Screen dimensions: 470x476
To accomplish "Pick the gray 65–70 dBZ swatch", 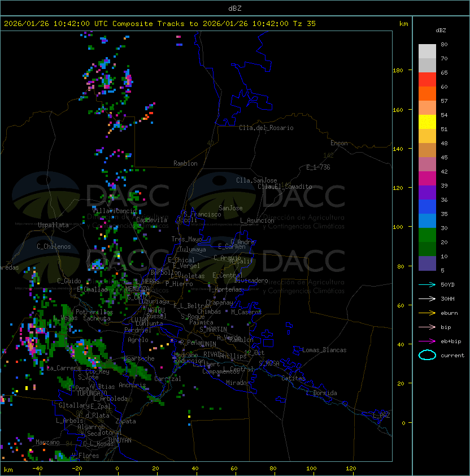I will 427,65.
